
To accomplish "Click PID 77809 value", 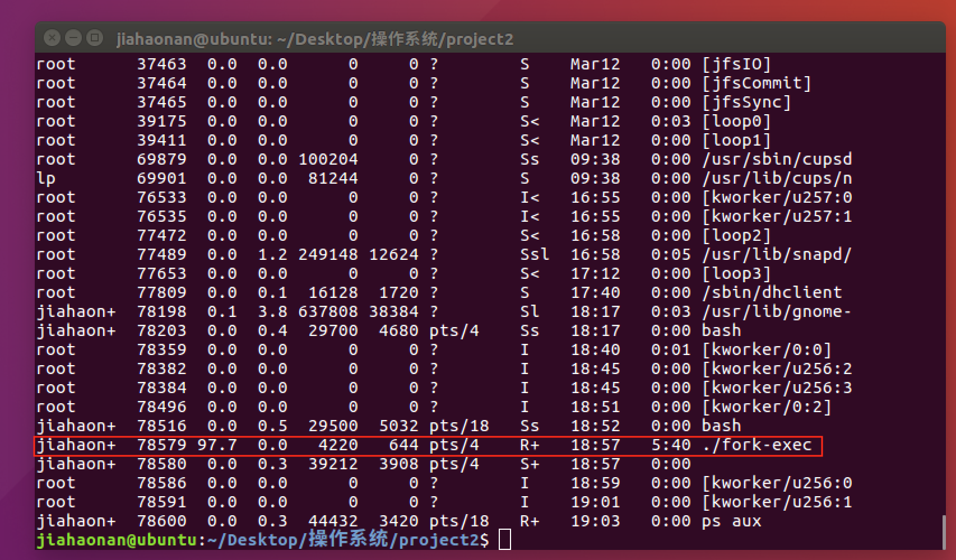I will click(x=161, y=292).
